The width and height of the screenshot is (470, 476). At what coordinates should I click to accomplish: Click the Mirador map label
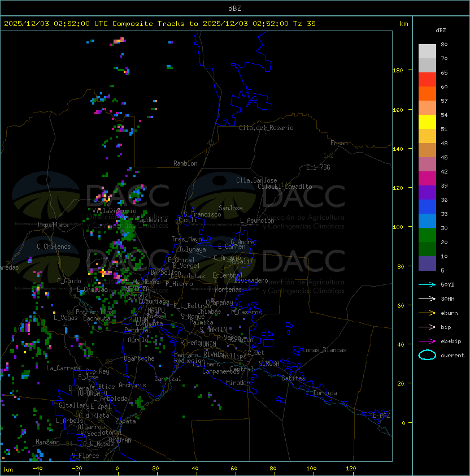[x=238, y=383]
